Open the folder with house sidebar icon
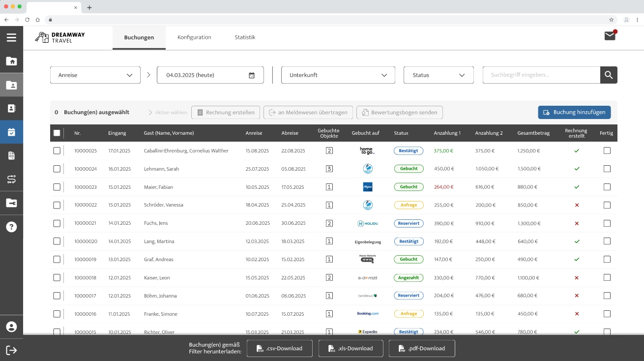 11,61
